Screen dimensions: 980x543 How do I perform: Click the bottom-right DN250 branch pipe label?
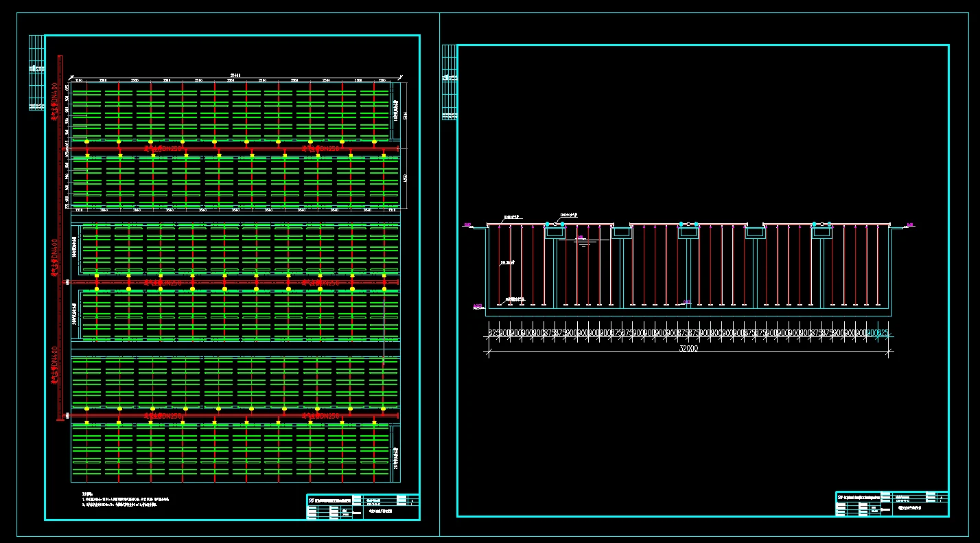[x=320, y=415]
